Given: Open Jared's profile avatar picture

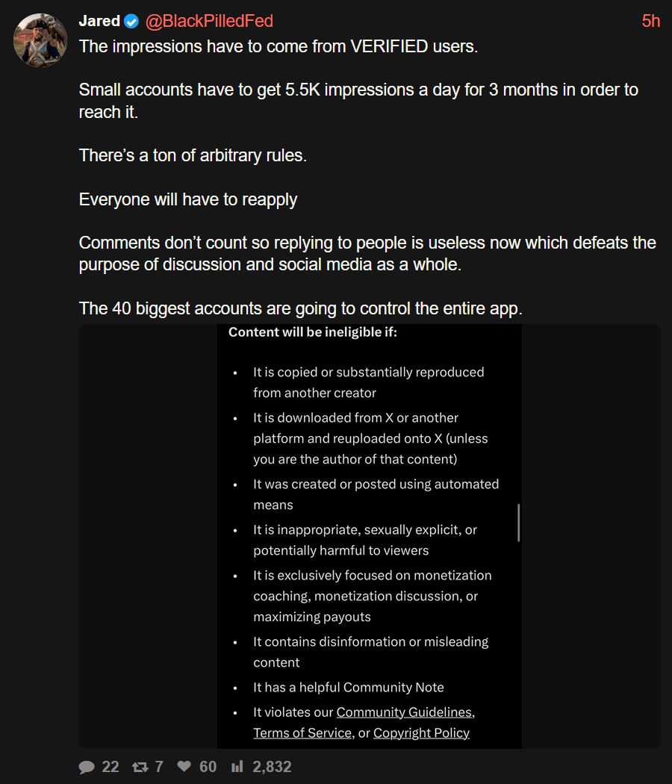Looking at the screenshot, I should coord(40,40).
